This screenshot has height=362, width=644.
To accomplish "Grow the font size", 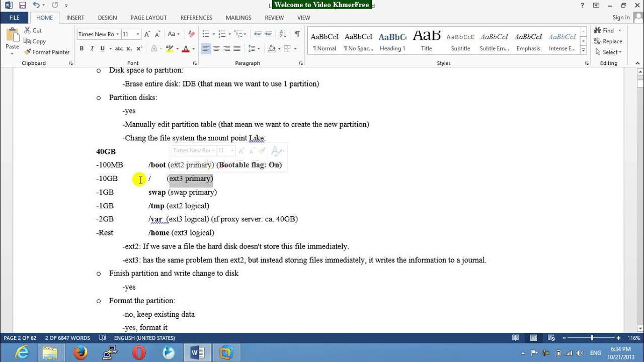I will point(147,34).
